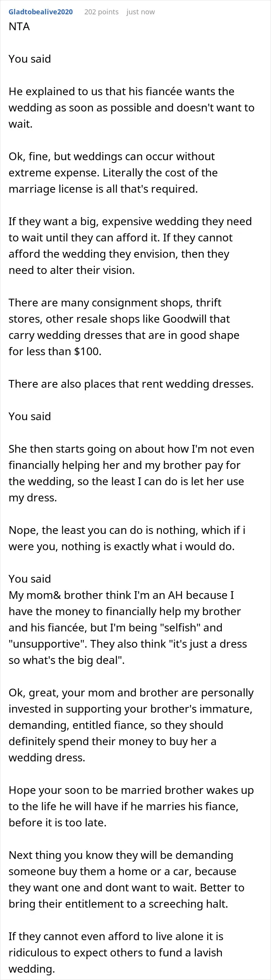Click the paragraph mentioning Goodwill resale shops
This screenshot has width=271, height=980.
pyautogui.click(x=124, y=327)
